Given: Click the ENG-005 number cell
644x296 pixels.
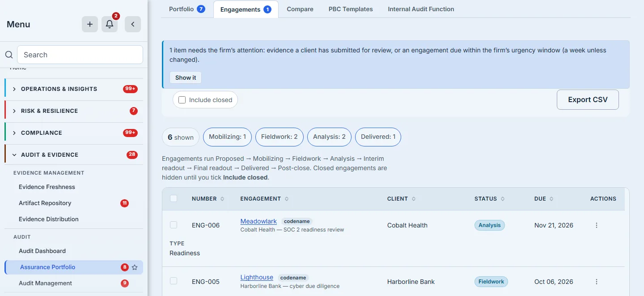Looking at the screenshot, I should [x=206, y=282].
